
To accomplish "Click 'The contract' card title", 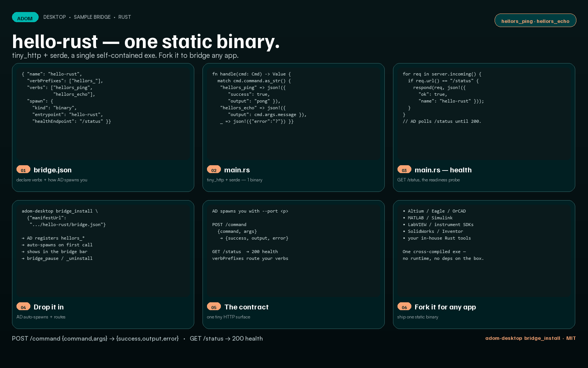I will click(x=246, y=307).
